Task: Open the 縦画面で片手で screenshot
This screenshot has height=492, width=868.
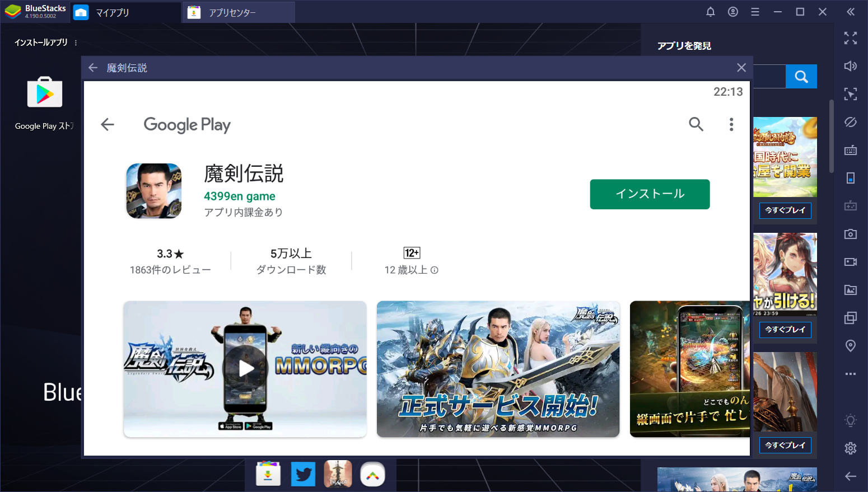Action: pyautogui.click(x=690, y=369)
